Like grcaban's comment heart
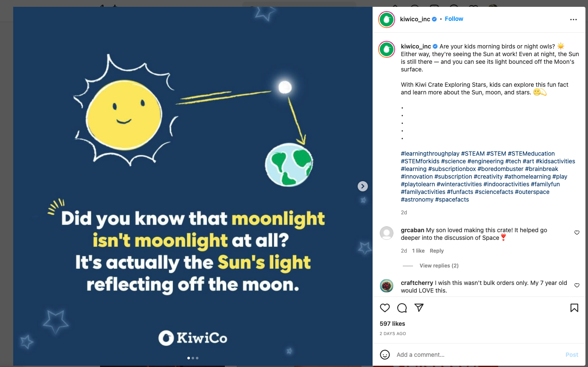This screenshot has height=367, width=588. point(577,233)
